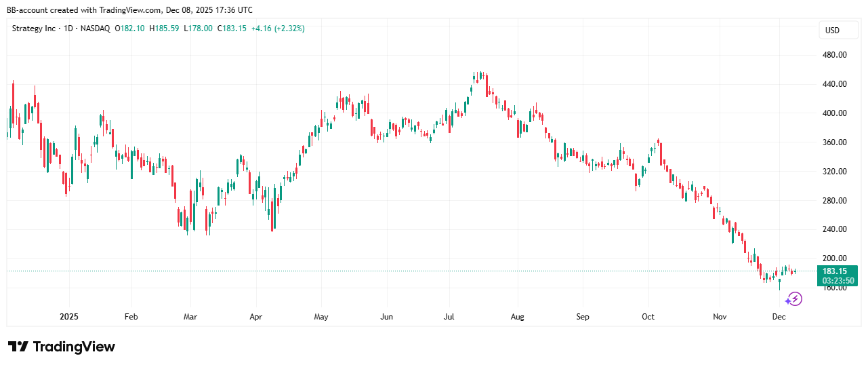The height and width of the screenshot is (367, 868).
Task: Click the TradingView logo
Action: 62,347
